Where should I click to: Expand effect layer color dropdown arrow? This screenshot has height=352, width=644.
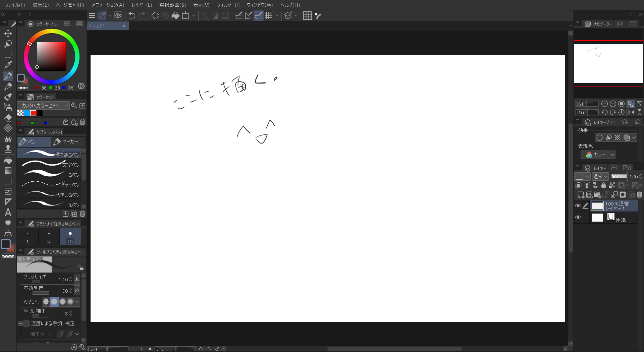tap(634, 138)
